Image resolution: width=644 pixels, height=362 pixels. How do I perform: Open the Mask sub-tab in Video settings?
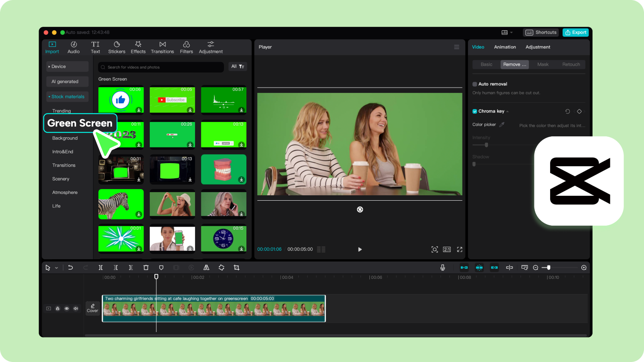pyautogui.click(x=542, y=64)
